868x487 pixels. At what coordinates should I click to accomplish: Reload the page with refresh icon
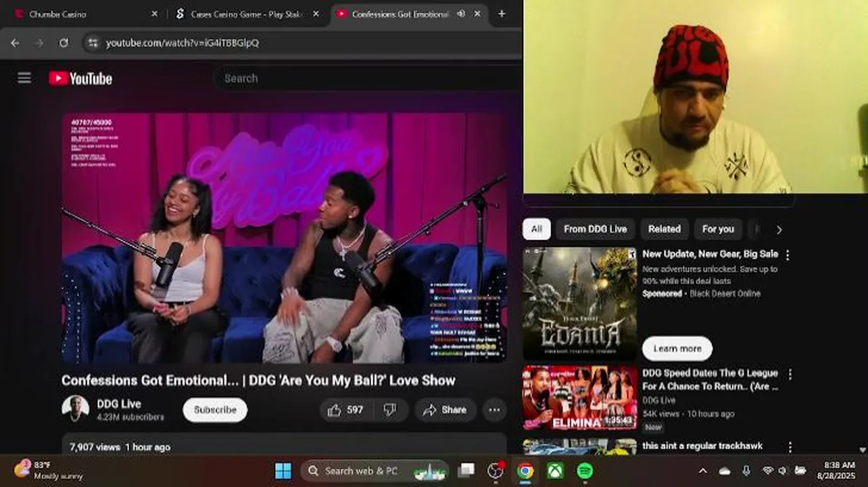[x=64, y=43]
